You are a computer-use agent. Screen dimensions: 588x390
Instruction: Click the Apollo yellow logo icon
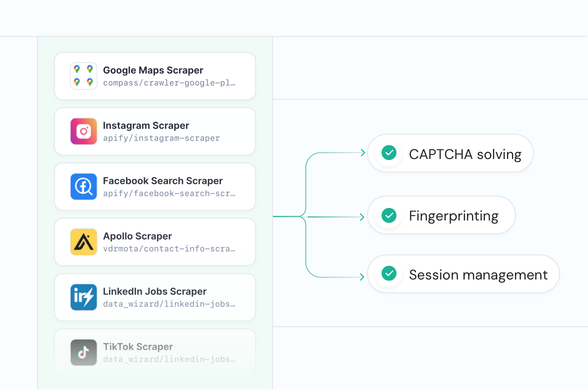click(x=83, y=242)
